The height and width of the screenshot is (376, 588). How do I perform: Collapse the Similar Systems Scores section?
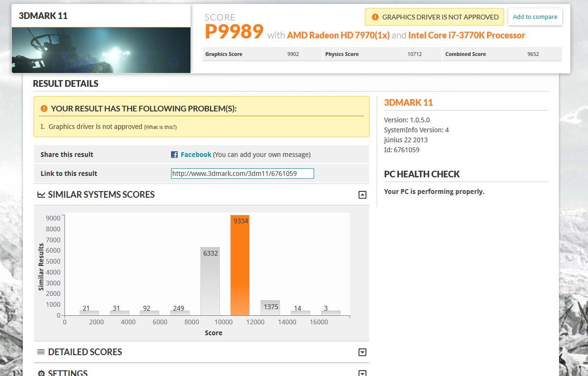point(362,195)
